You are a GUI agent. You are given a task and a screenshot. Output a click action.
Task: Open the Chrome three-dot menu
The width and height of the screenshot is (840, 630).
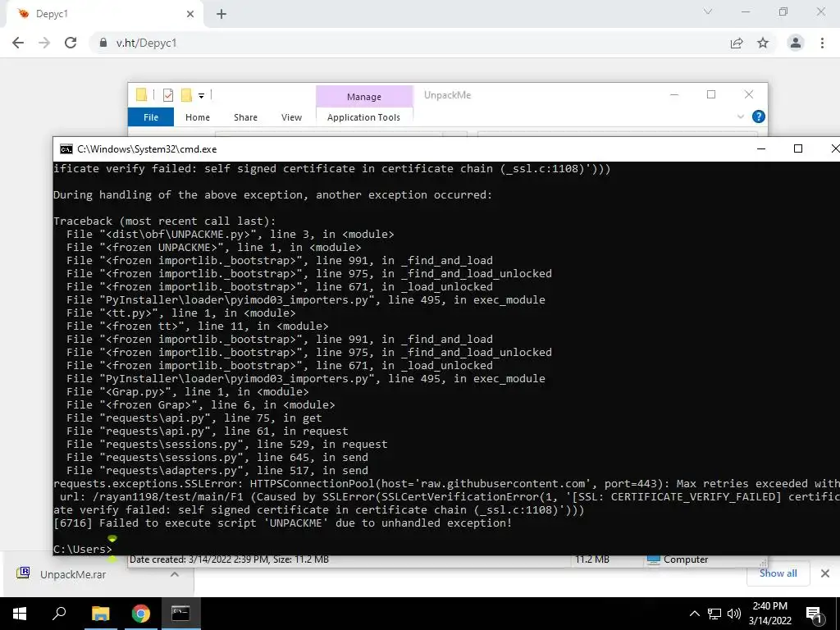point(822,43)
